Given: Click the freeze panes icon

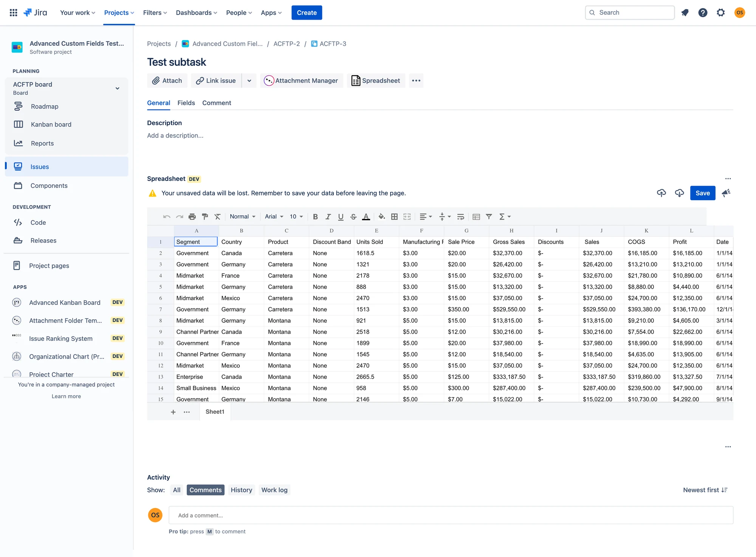Looking at the screenshot, I should click(476, 217).
